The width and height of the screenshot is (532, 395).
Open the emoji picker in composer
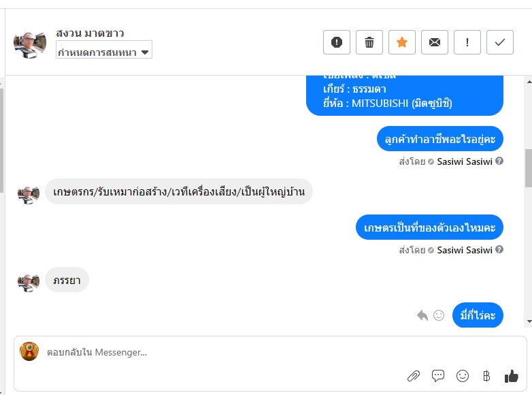[x=463, y=375]
